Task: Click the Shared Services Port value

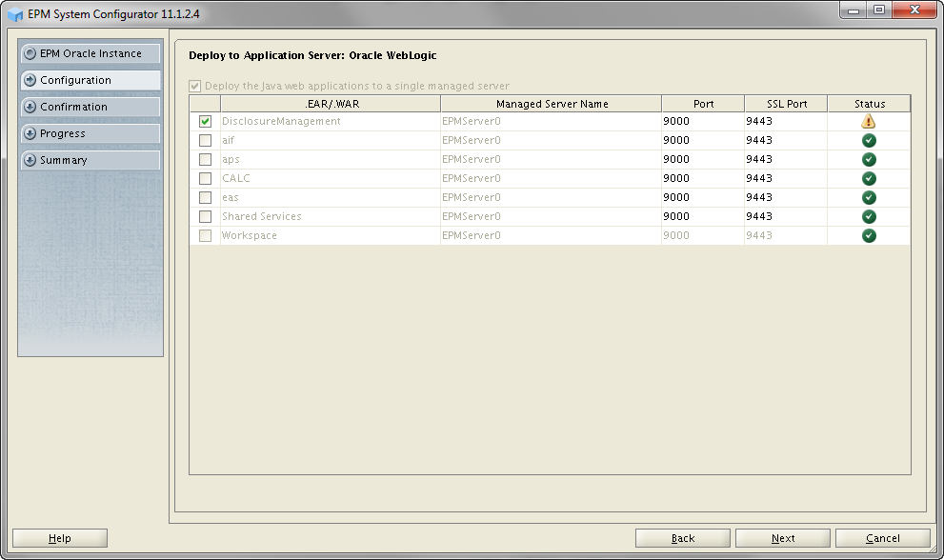Action: pos(676,217)
